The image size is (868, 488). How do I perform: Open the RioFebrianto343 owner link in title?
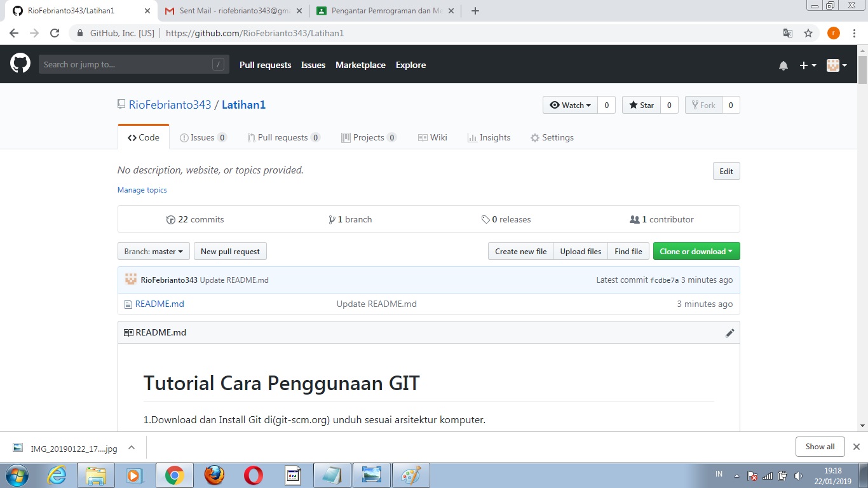[x=170, y=105]
